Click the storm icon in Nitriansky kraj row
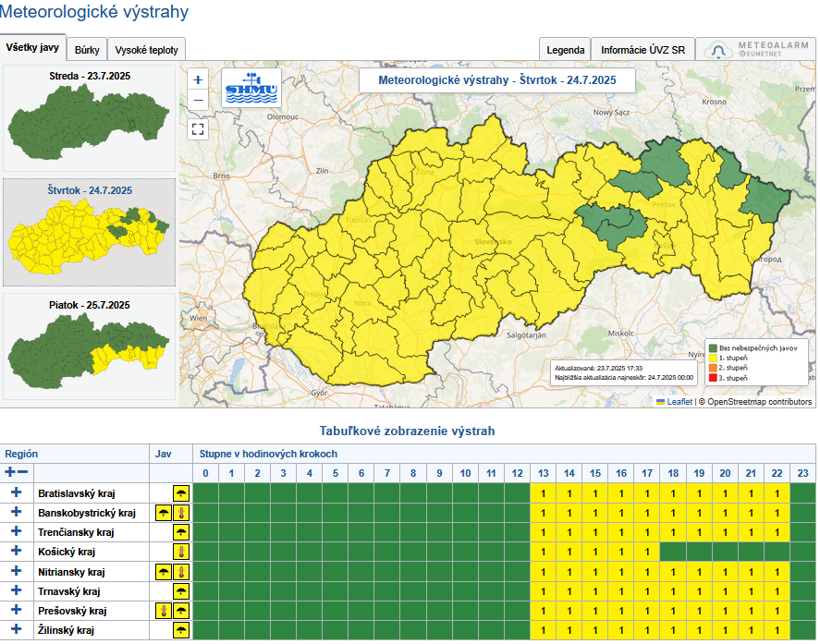820x644 pixels. [x=164, y=572]
